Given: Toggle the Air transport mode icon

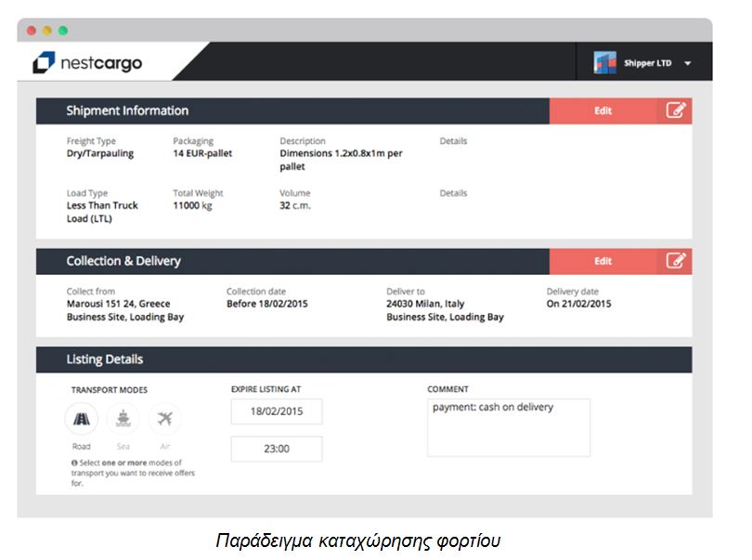Looking at the screenshot, I should 164,419.
